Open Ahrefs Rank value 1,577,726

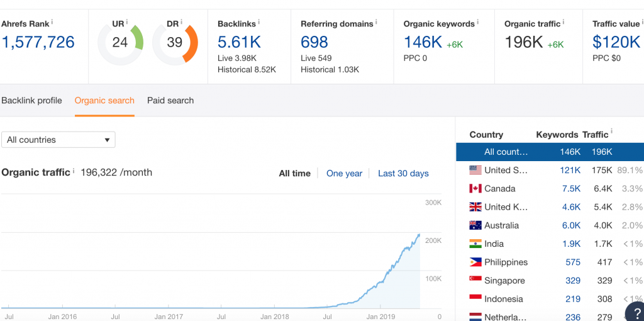(38, 42)
